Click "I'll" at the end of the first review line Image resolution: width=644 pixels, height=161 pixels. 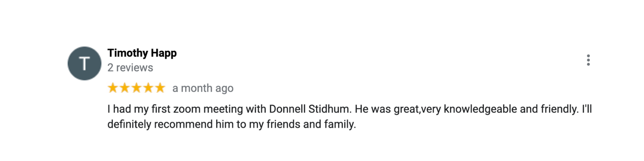coord(587,109)
